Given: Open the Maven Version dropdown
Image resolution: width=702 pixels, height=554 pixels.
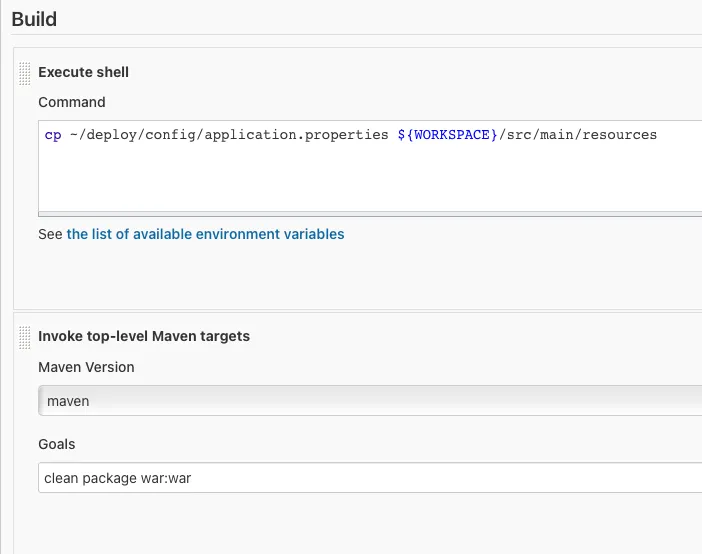Looking at the screenshot, I should (370, 400).
